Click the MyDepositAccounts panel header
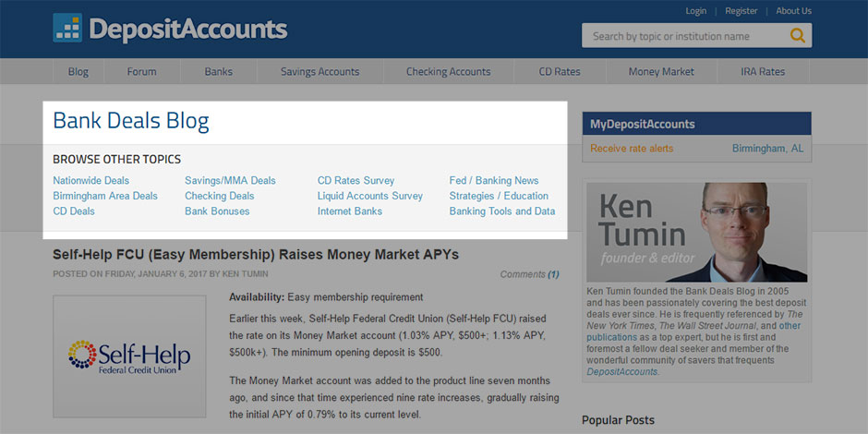This screenshot has width=868, height=434. click(697, 124)
